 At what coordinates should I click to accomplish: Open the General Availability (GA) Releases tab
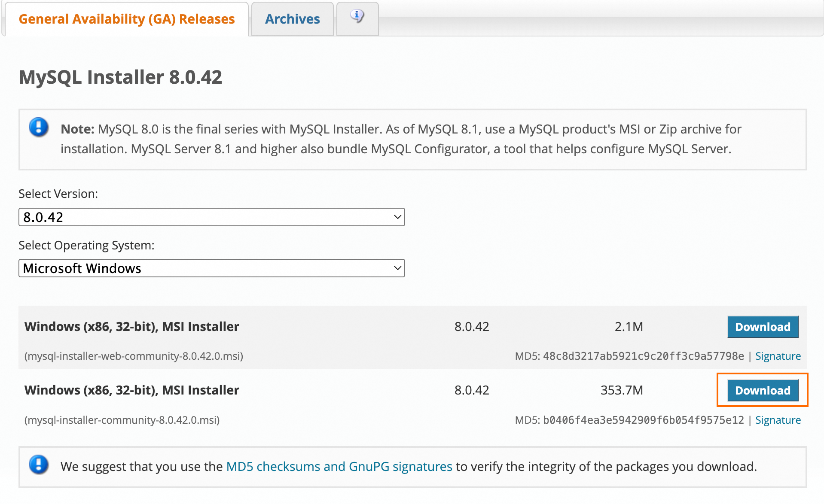126,19
